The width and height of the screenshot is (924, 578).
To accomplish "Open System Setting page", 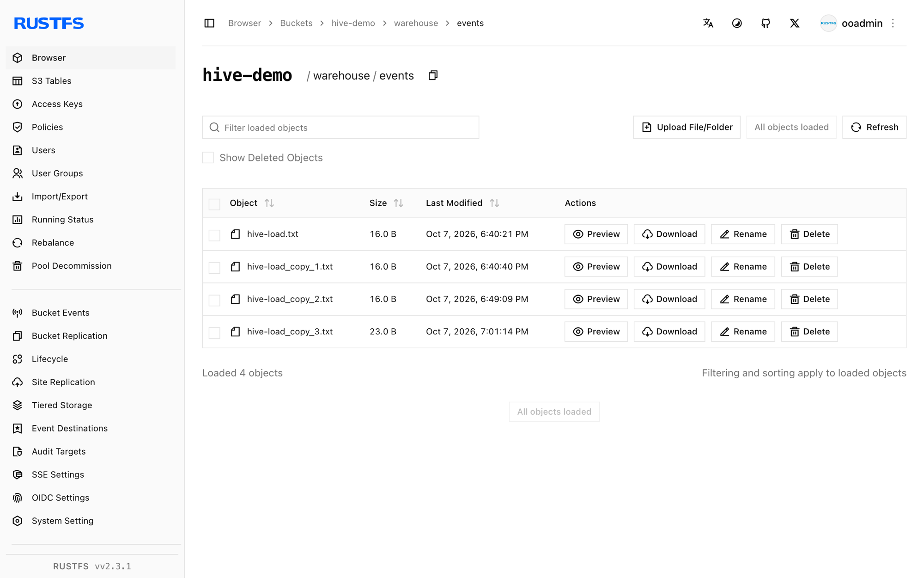I will click(x=91, y=521).
